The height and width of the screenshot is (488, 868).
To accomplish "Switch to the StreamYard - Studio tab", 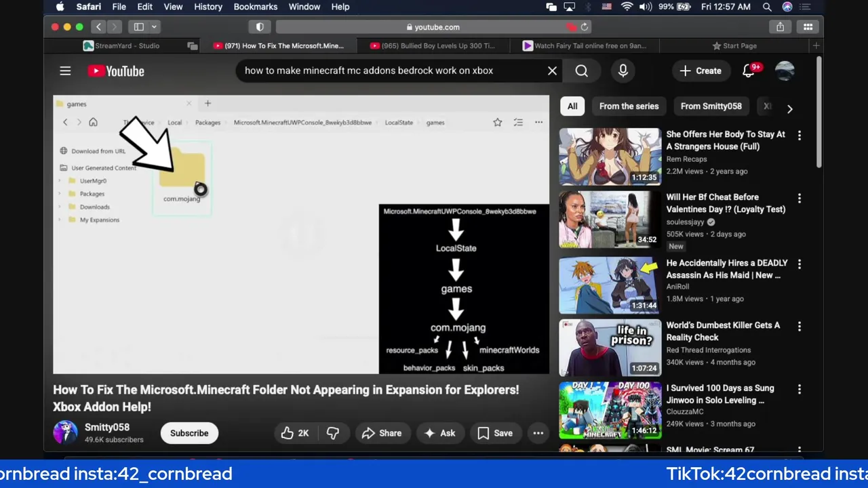I will pyautogui.click(x=121, y=45).
